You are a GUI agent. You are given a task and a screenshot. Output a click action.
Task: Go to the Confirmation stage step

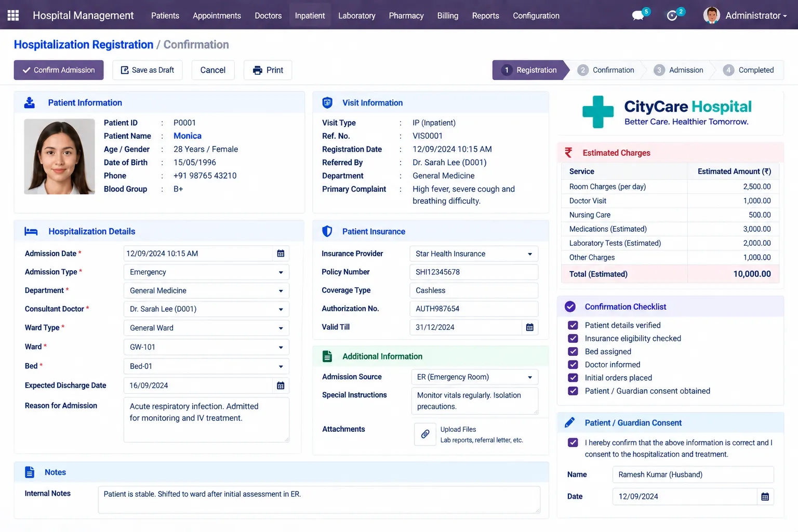pos(606,70)
